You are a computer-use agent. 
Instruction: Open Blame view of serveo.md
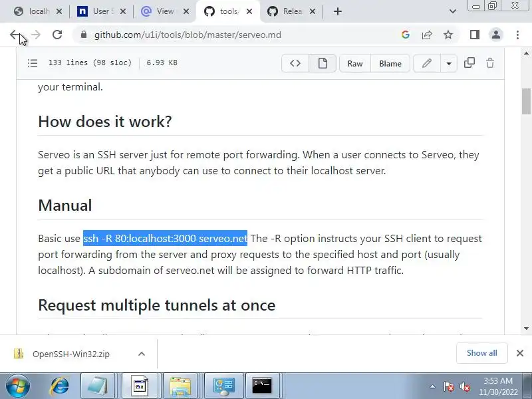coord(390,63)
